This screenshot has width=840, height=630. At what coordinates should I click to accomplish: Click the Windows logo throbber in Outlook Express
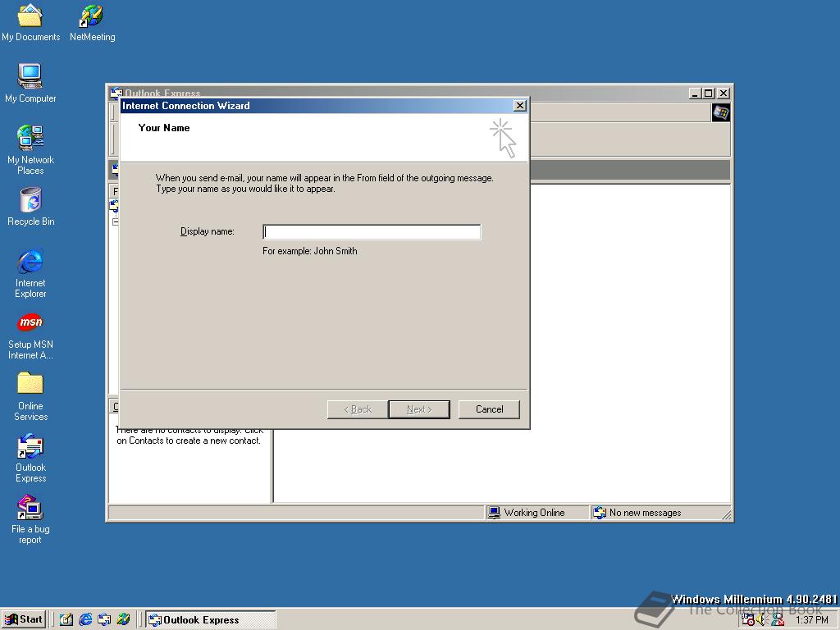click(x=720, y=112)
